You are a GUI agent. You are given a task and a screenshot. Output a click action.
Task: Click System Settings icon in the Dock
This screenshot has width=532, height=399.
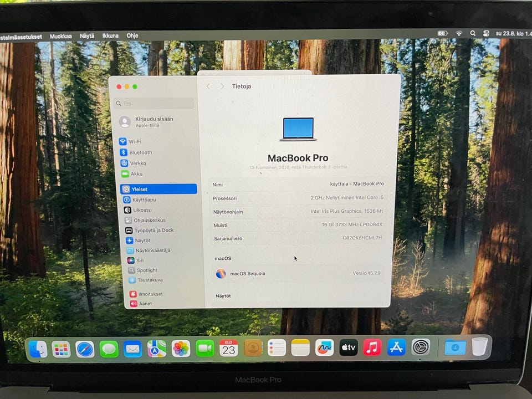pos(421,347)
